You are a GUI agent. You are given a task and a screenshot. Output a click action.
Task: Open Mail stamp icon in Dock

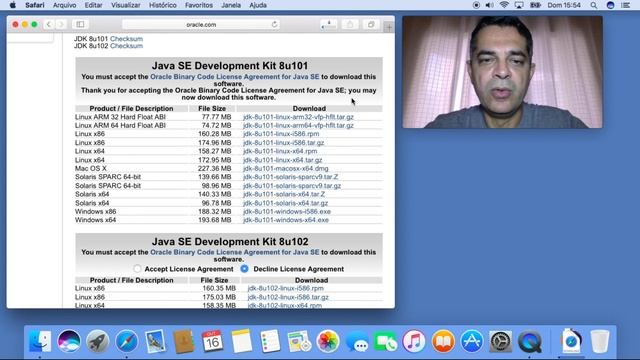click(x=155, y=341)
